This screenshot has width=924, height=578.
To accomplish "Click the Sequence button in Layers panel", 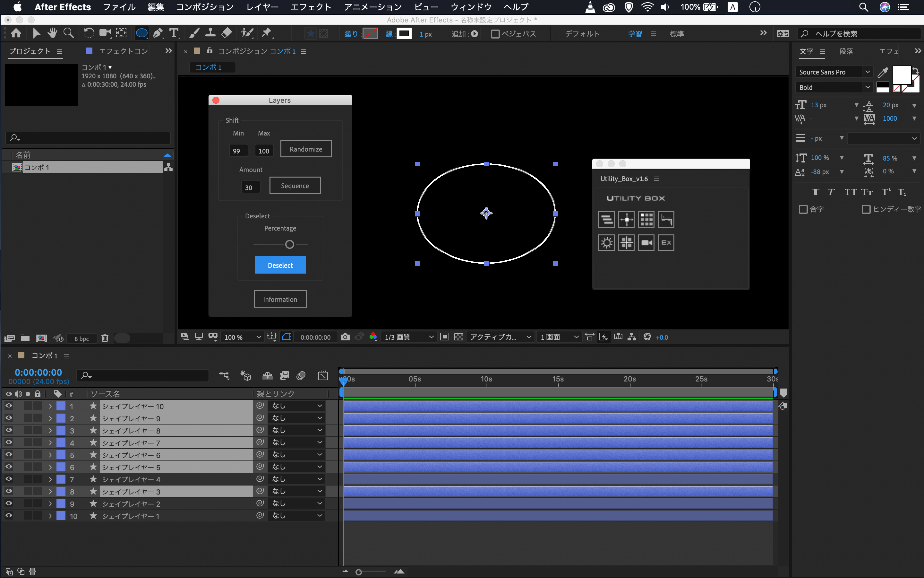I will [295, 185].
